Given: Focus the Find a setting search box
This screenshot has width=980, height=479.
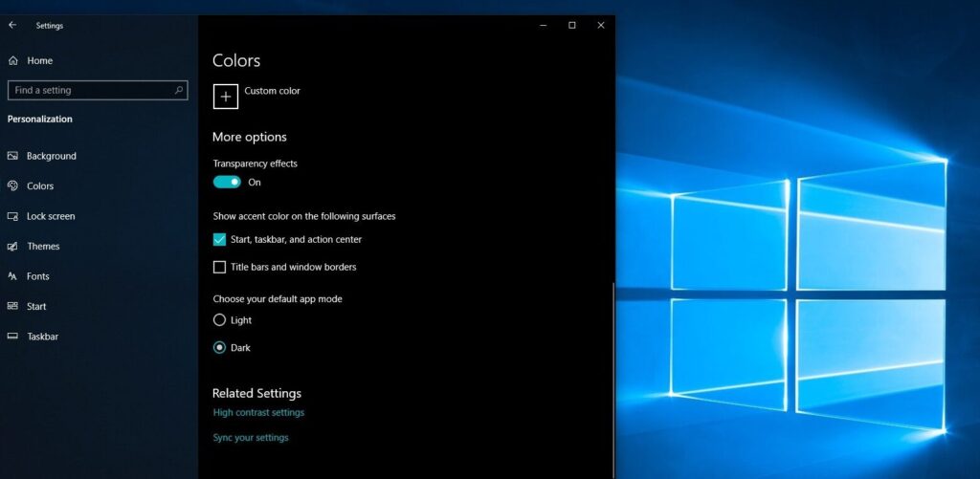Looking at the screenshot, I should pyautogui.click(x=98, y=90).
